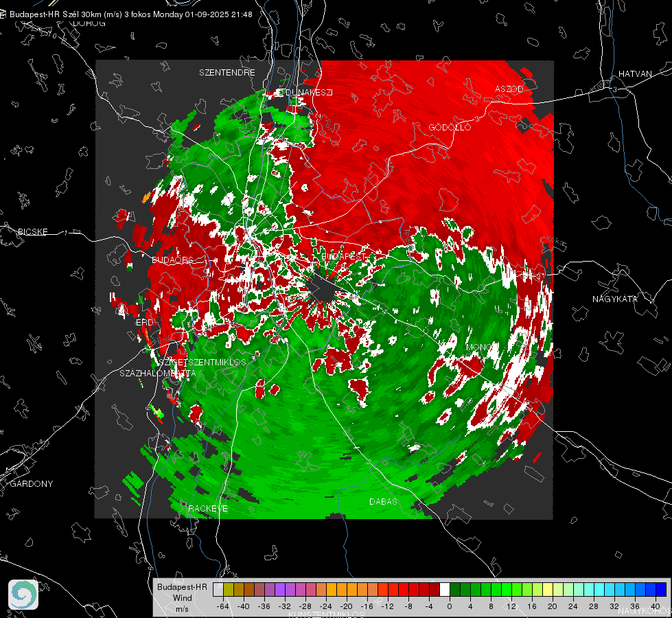Screen dimensions: 672x618
Task: Click the '-12' legend value
Action: (x=387, y=606)
